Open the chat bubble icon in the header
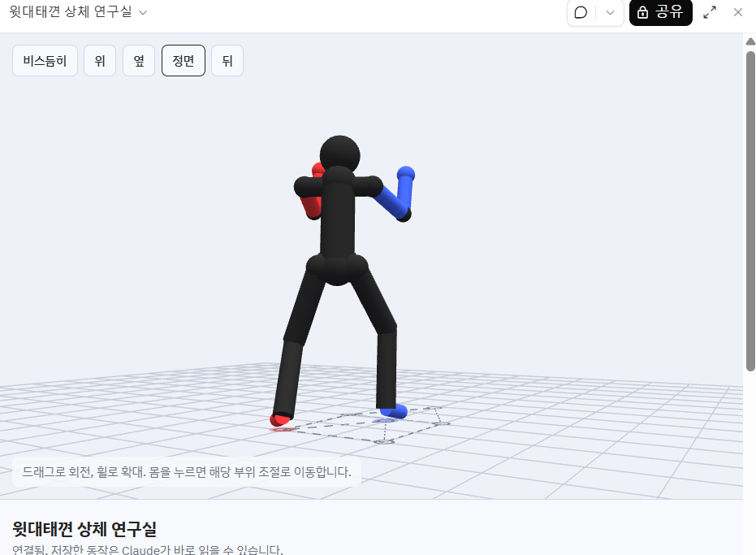The width and height of the screenshot is (756, 555). pyautogui.click(x=581, y=12)
